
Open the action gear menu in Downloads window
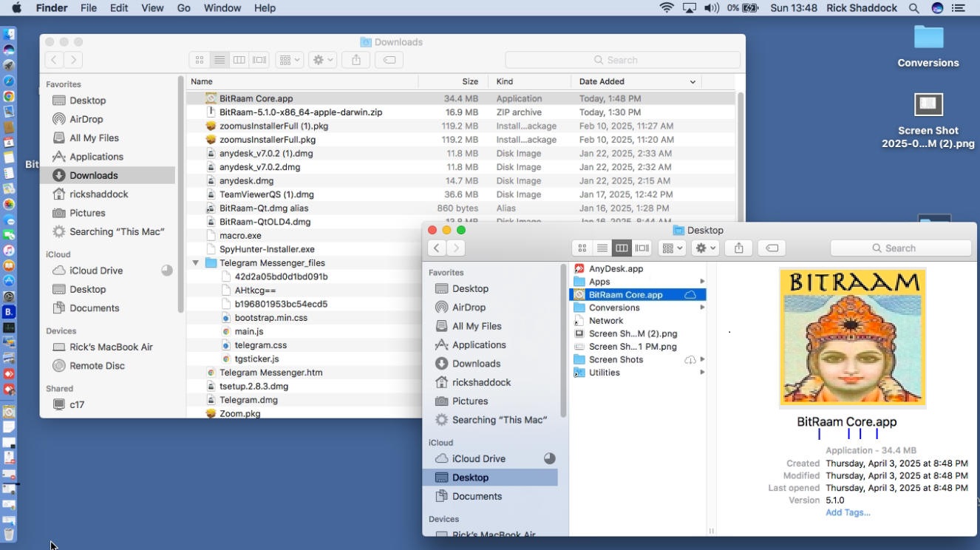[x=323, y=60]
